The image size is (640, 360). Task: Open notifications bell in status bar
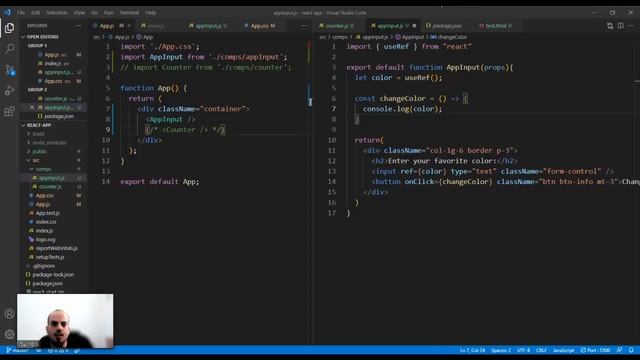(631, 350)
